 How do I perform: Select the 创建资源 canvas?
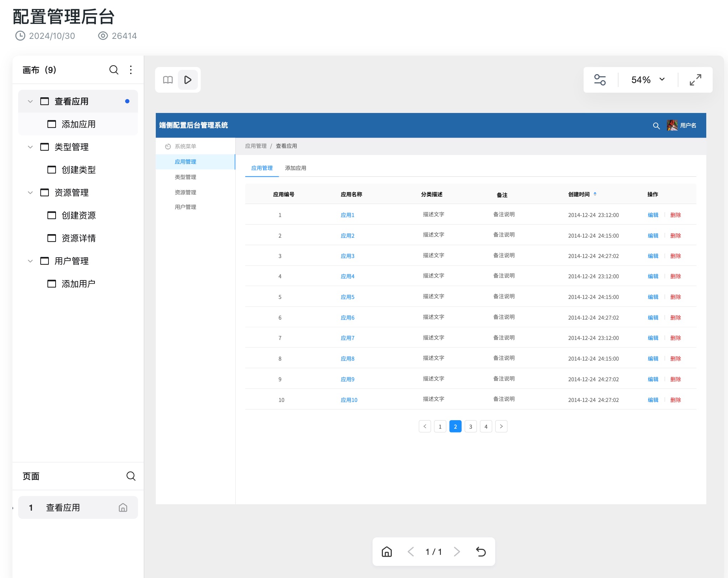(x=78, y=215)
